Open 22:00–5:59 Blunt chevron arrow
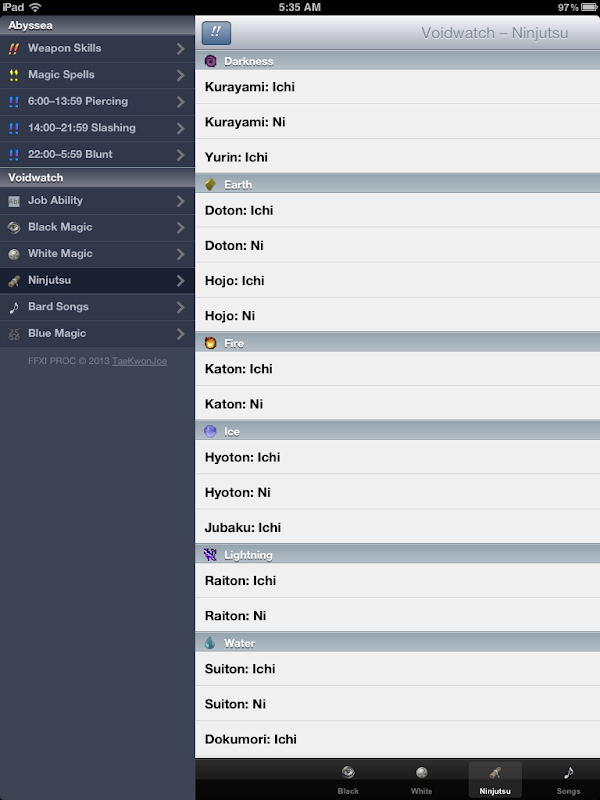 181,155
